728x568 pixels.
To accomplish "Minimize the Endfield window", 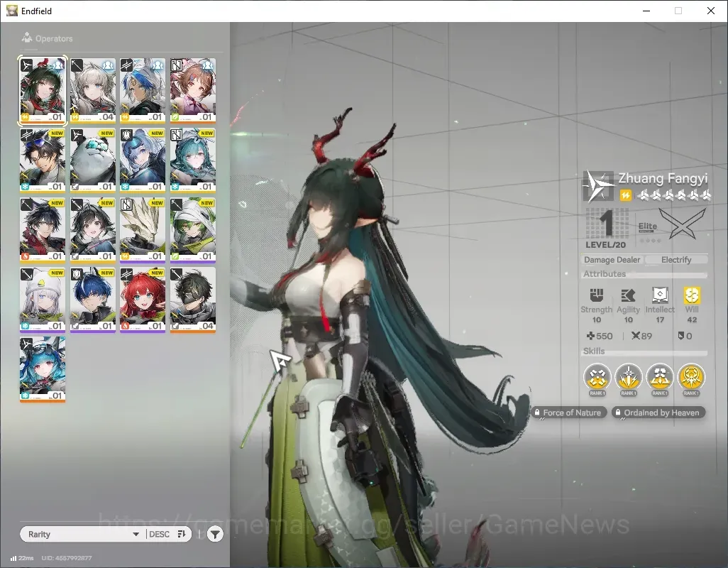I will click(646, 11).
